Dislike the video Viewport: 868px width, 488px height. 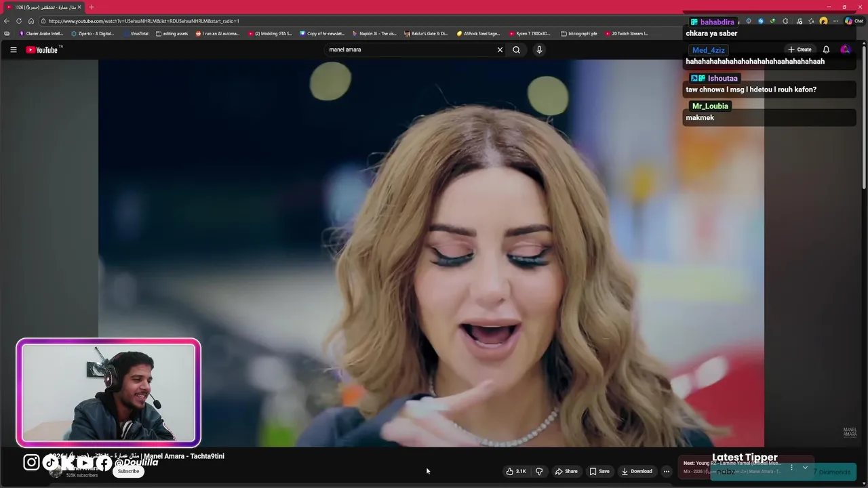click(x=539, y=471)
